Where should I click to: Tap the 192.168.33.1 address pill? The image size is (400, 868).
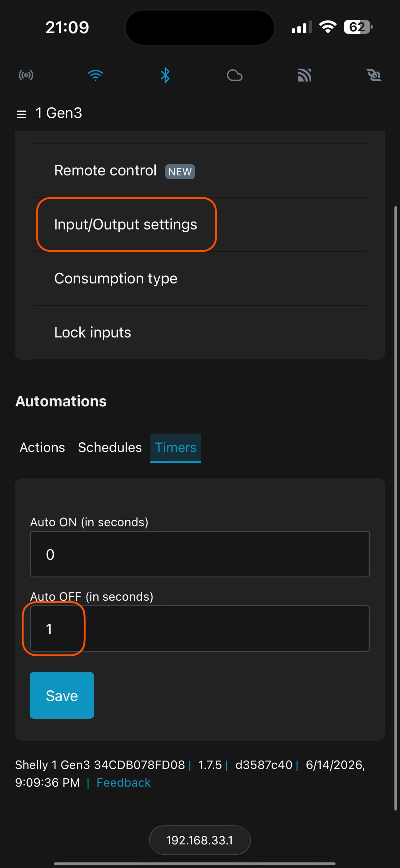pos(200,840)
